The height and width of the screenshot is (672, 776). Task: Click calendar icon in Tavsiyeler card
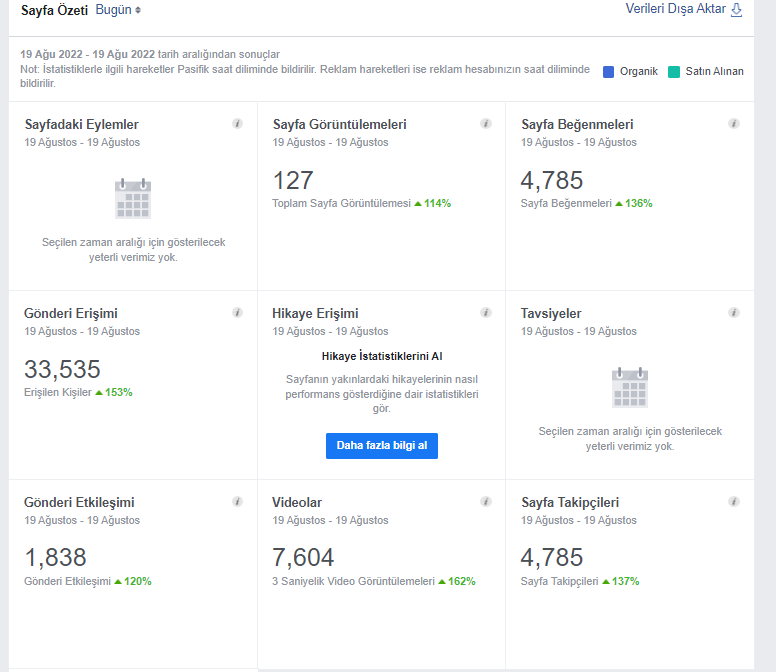tap(630, 387)
